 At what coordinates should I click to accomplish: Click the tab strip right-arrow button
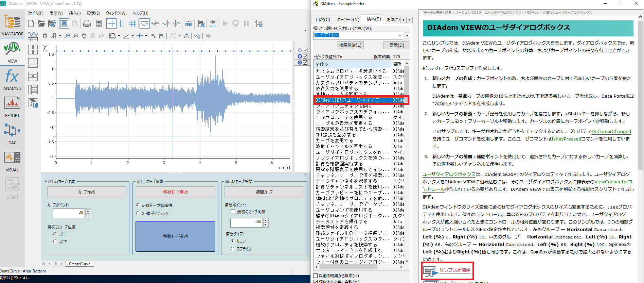[x=409, y=20]
